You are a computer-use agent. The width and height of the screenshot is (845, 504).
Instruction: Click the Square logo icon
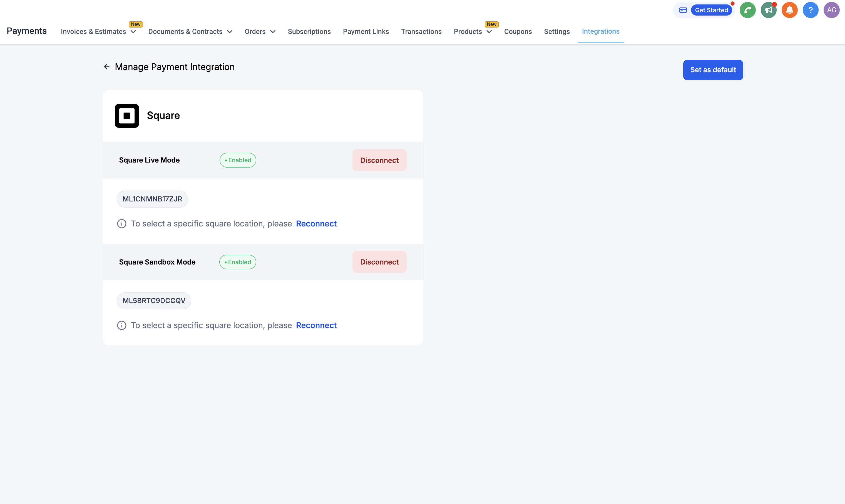click(x=127, y=116)
